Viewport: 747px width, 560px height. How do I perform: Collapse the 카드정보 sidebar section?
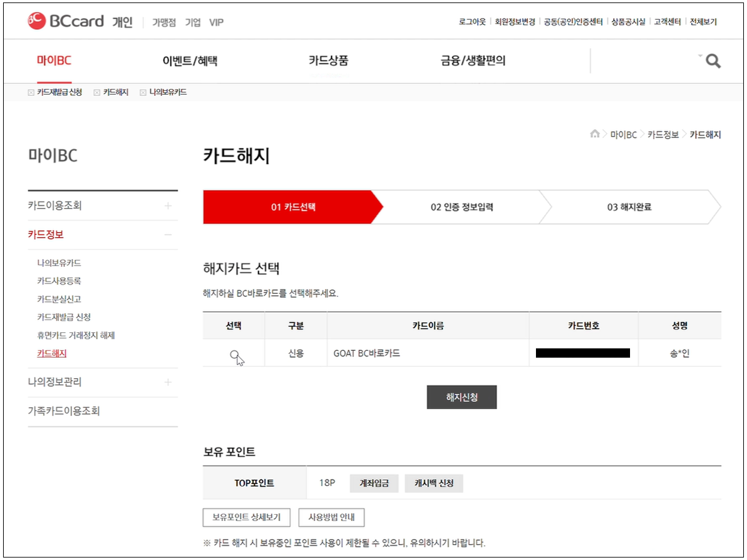click(x=168, y=235)
